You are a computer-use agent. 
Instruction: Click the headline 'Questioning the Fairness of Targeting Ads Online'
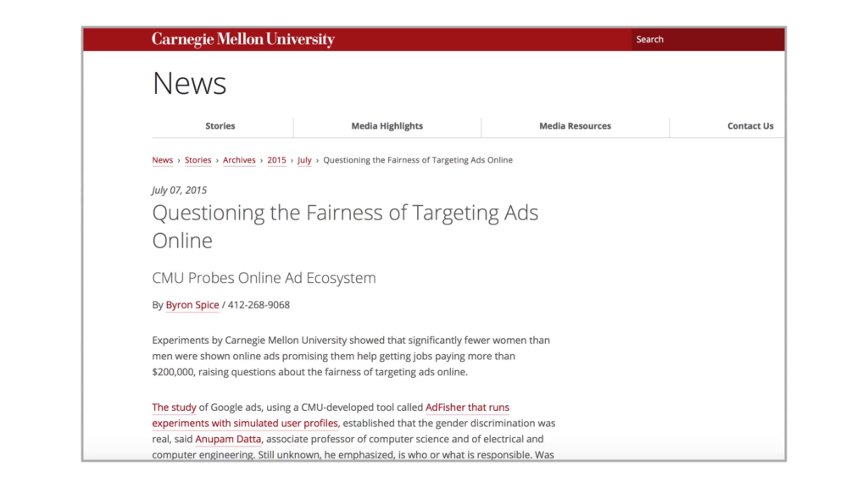(345, 226)
